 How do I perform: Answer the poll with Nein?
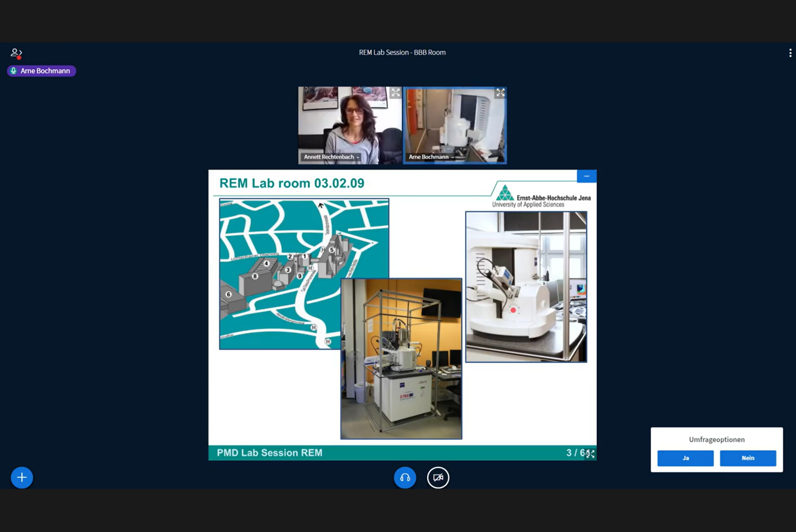pos(748,458)
